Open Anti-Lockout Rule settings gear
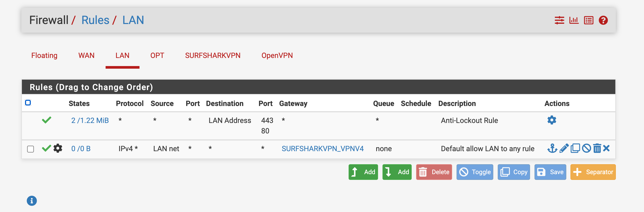The width and height of the screenshot is (644, 212). click(x=552, y=120)
